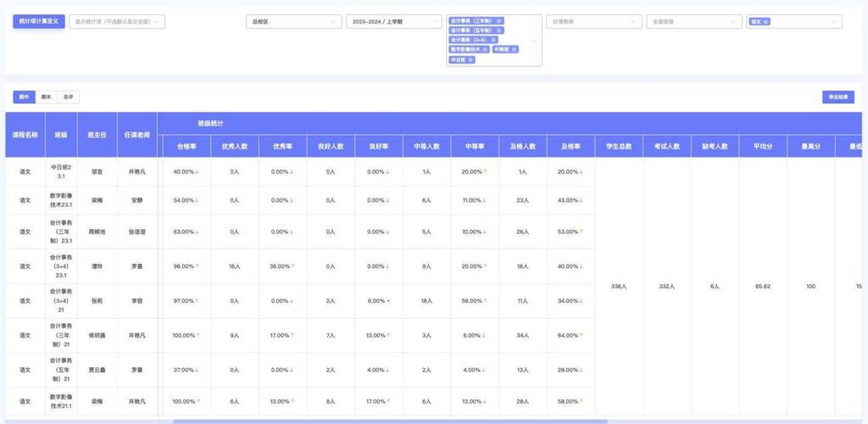This screenshot has width=868, height=424.
Task: Click the 65.62 average score cell
Action: pyautogui.click(x=763, y=287)
